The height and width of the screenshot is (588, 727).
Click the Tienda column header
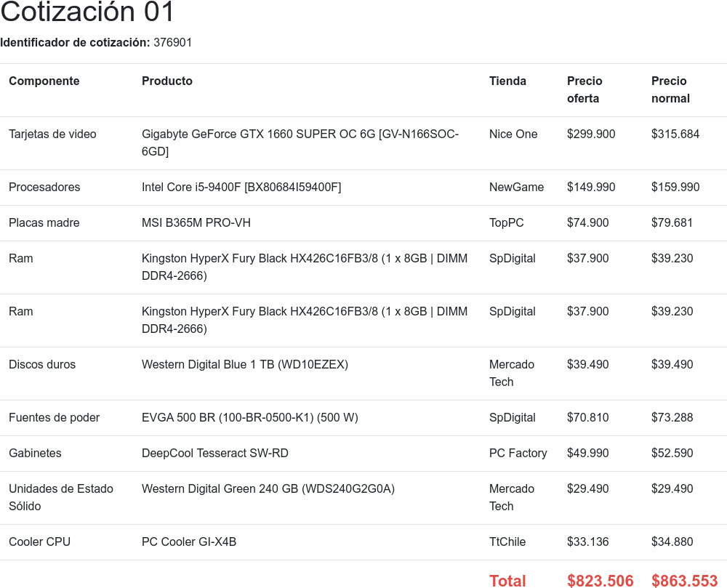(x=507, y=81)
